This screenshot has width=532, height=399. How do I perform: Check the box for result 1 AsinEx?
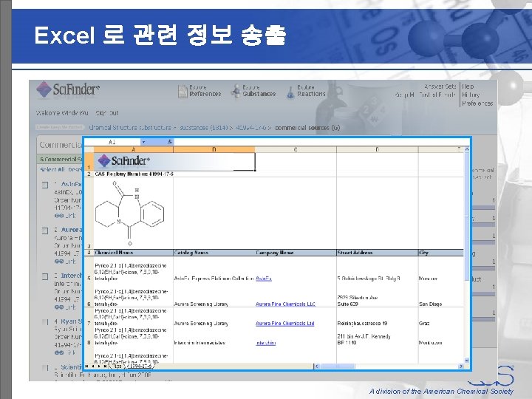pos(45,185)
